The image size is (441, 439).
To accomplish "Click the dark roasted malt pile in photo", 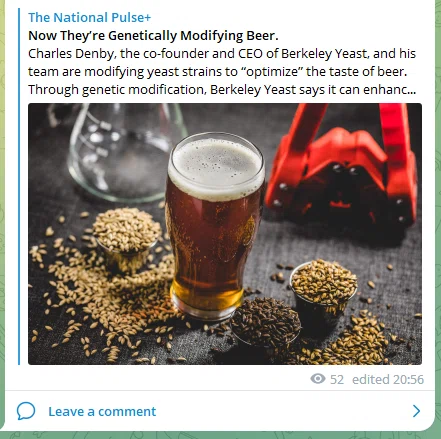I will coord(266,322).
